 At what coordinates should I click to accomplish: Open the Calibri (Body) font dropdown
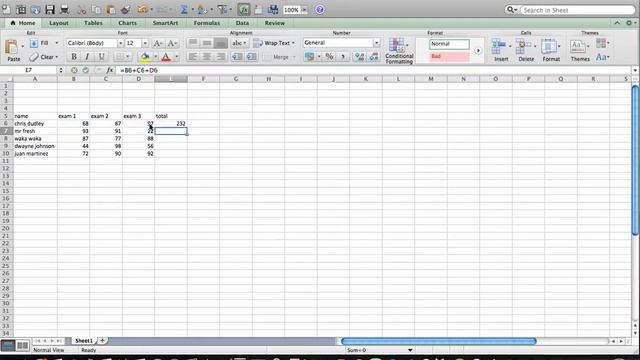tap(120, 43)
